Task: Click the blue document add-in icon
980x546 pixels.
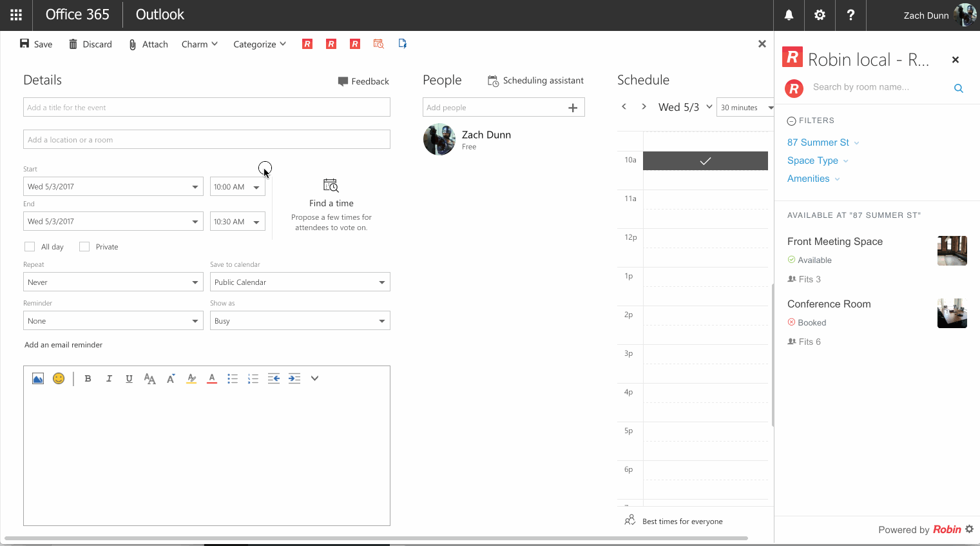Action: 403,44
